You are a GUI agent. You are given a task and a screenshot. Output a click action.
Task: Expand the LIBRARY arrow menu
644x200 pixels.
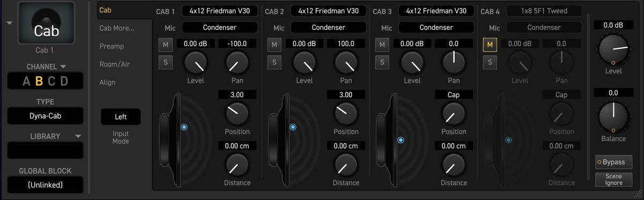pyautogui.click(x=78, y=137)
